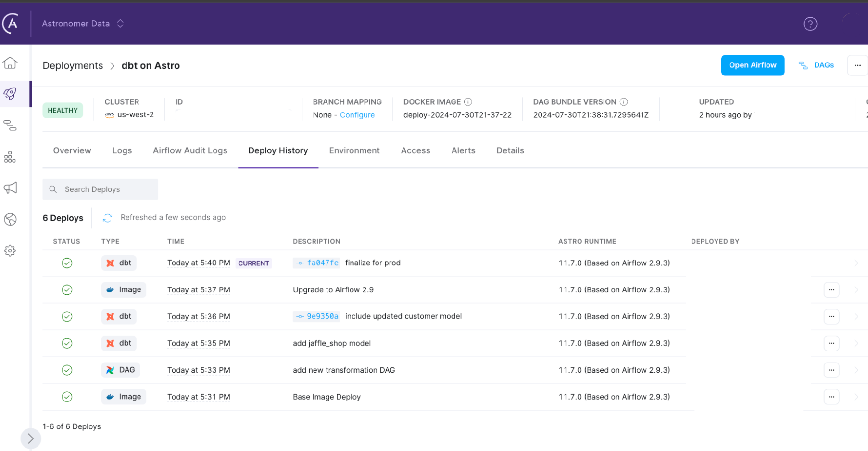Image resolution: width=868 pixels, height=451 pixels.
Task: Click inside the Search Deploys field
Action: coord(100,189)
